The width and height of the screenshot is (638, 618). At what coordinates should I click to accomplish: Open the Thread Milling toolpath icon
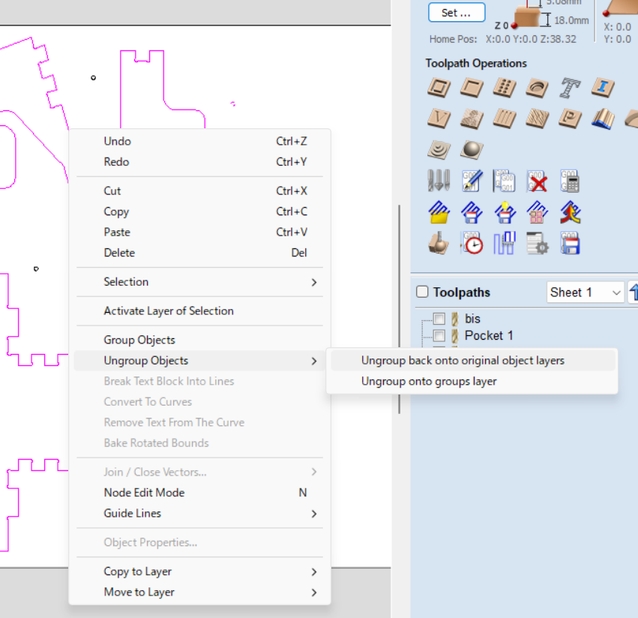point(537,87)
